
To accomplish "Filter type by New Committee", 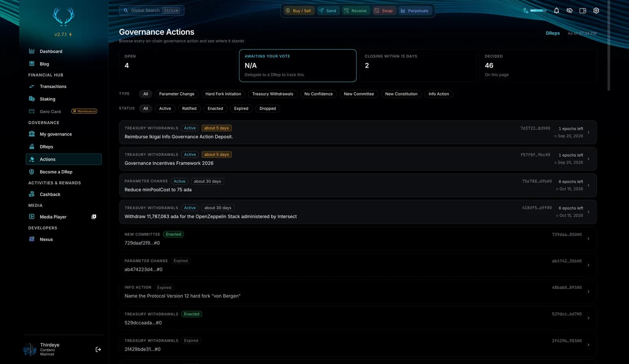I will tap(359, 94).
